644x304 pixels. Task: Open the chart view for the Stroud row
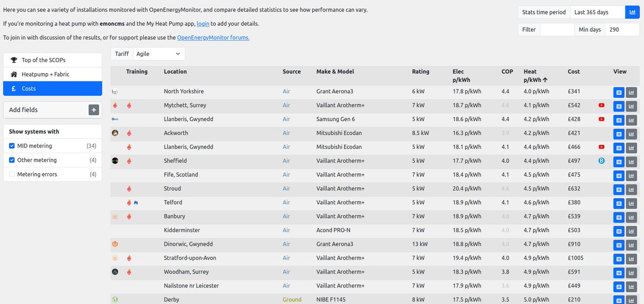pyautogui.click(x=632, y=189)
